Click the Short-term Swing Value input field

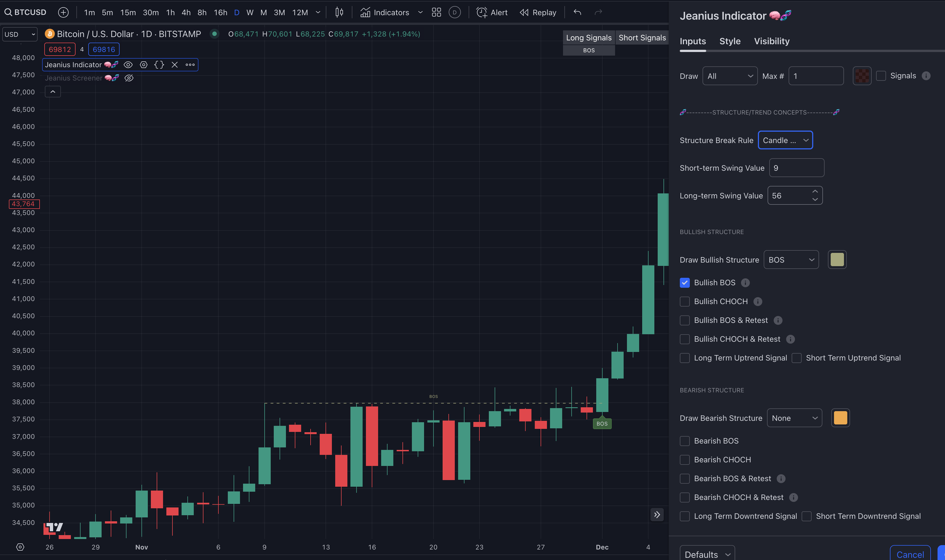point(796,168)
